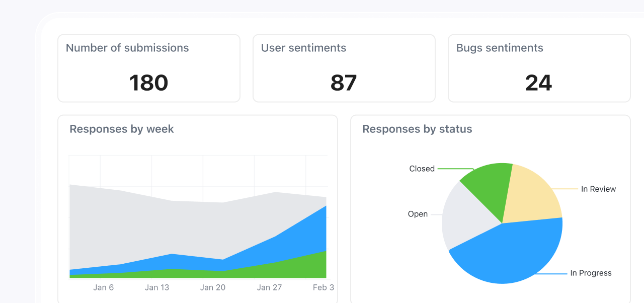Select the Jan 27 axis label

pyautogui.click(x=270, y=287)
